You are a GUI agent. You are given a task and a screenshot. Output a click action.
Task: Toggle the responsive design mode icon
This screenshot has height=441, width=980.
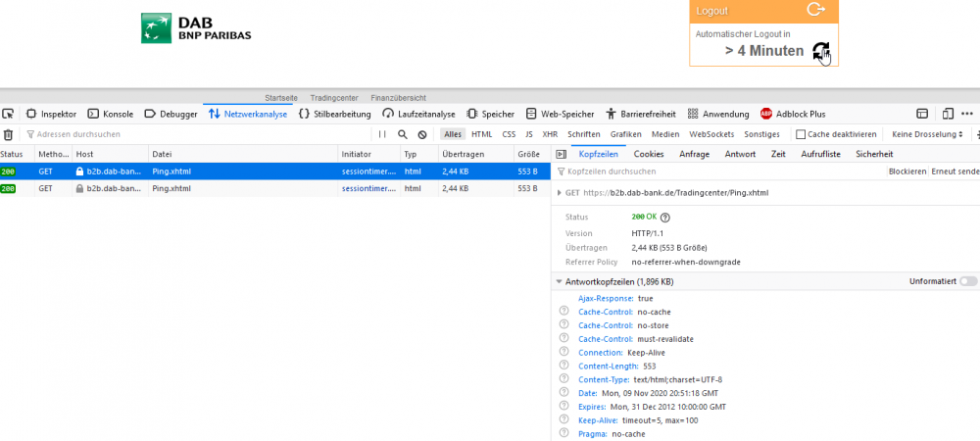pos(948,114)
